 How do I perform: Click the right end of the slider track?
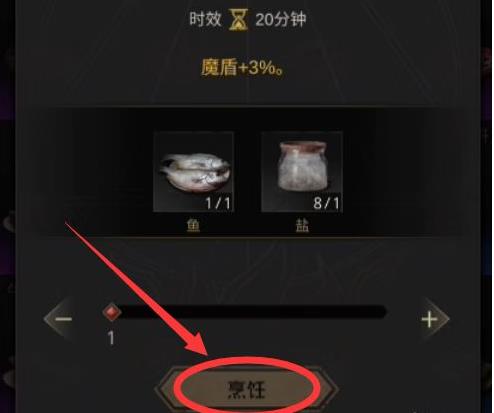click(x=382, y=312)
